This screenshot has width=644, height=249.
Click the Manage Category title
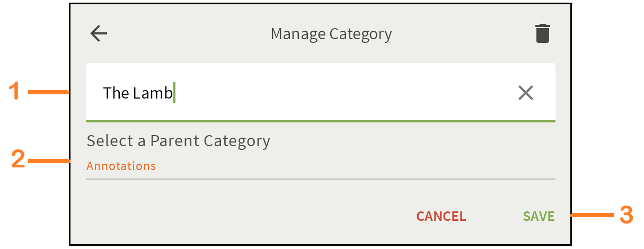(x=331, y=34)
